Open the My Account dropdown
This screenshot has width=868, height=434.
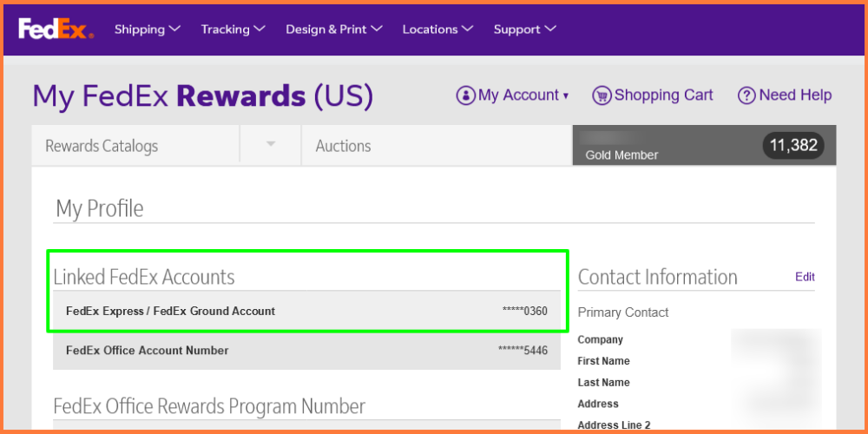[523, 95]
